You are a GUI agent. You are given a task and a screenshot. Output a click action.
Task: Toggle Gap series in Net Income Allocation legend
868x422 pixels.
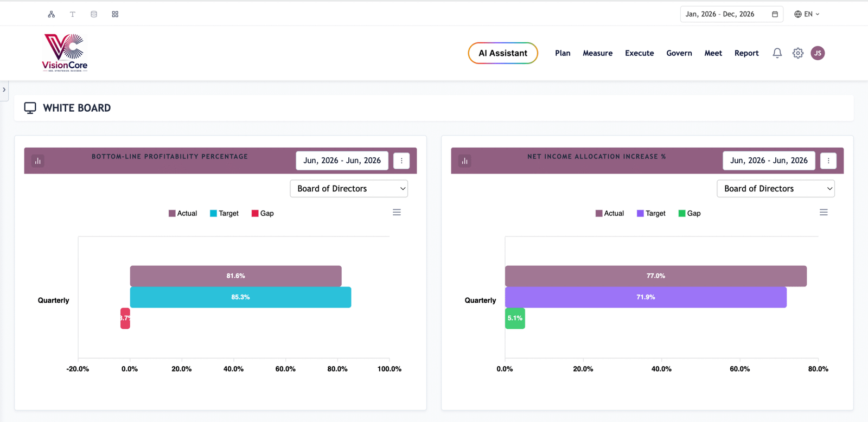click(690, 214)
